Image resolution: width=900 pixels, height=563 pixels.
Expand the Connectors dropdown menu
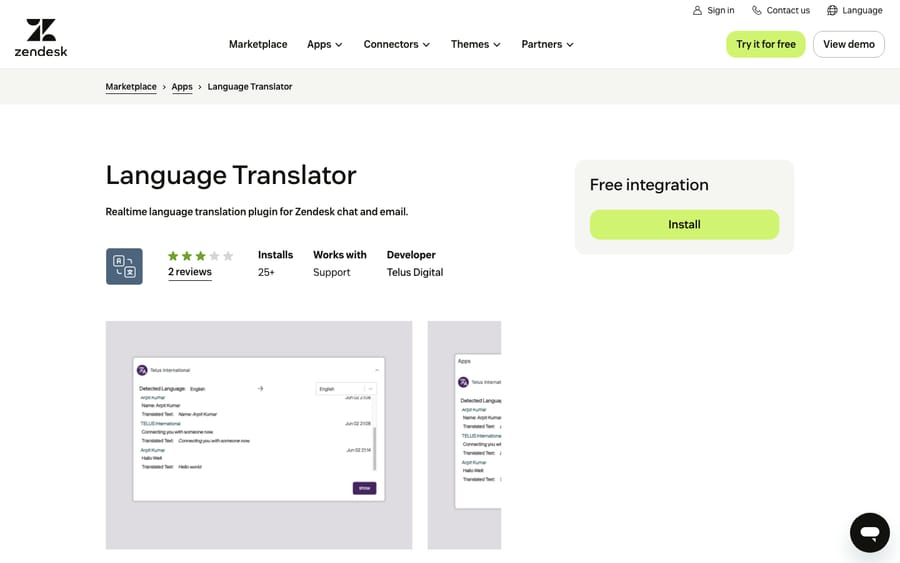[397, 44]
